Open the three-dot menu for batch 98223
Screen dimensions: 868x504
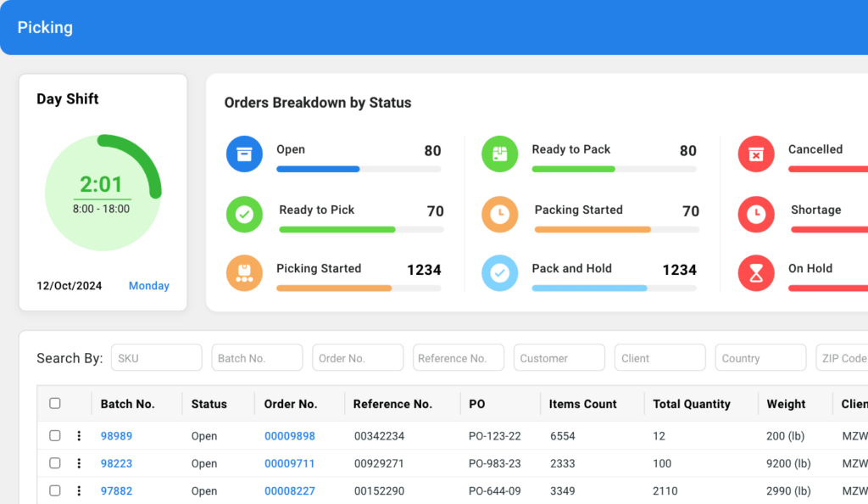pos(79,463)
